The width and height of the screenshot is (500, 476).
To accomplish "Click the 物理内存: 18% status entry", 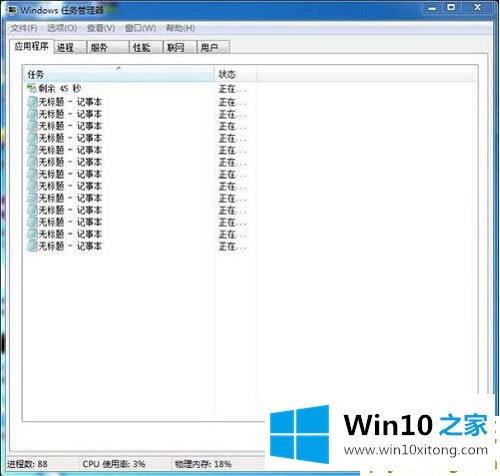I will [x=203, y=464].
